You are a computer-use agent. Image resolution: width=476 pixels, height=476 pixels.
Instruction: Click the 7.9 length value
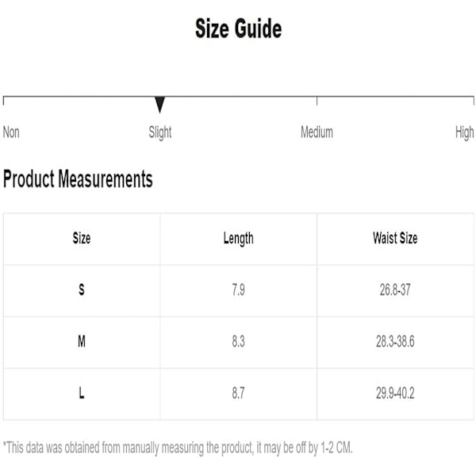point(238,290)
